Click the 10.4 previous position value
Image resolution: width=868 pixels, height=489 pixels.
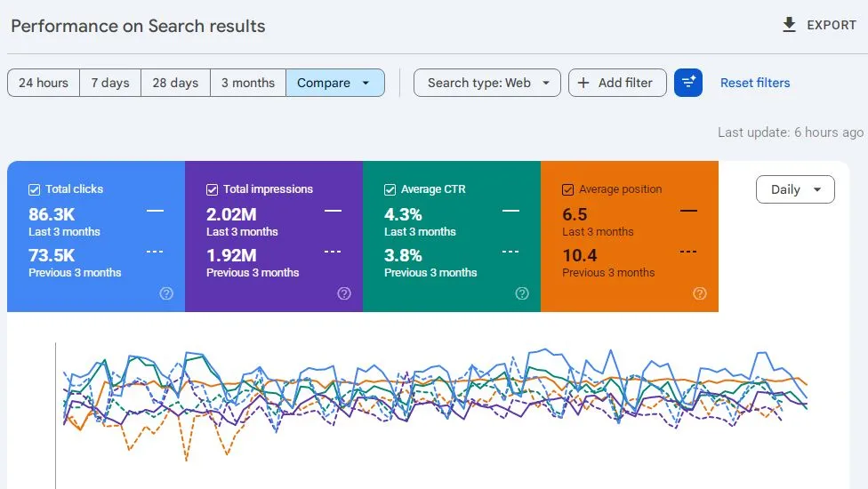point(580,255)
